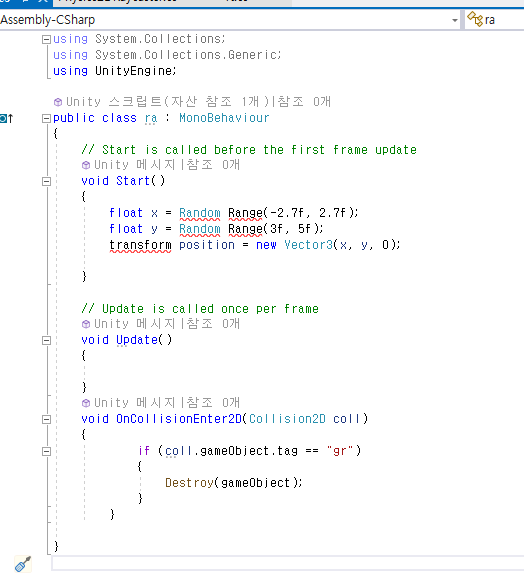Screen dimensions: 524x585
Task: Click the 'Vector3' type name
Action: click(x=308, y=245)
